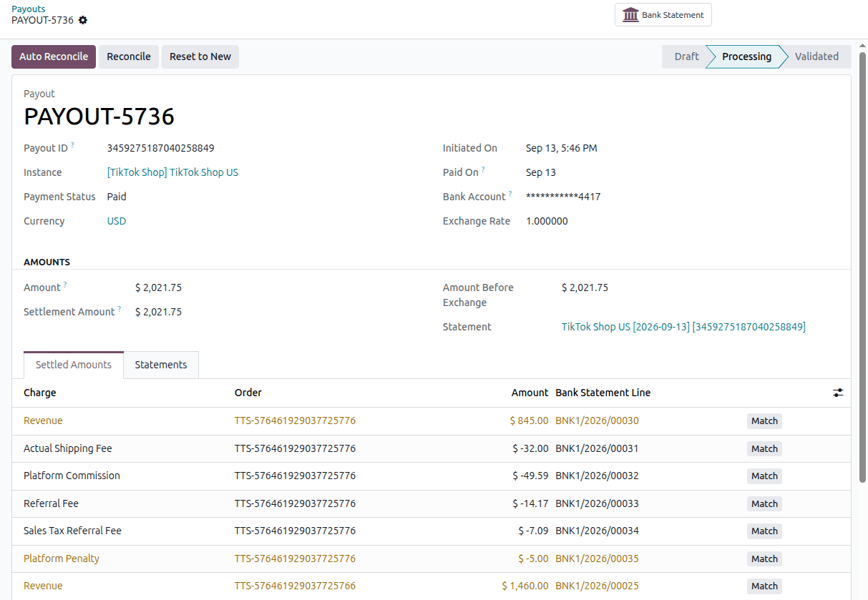
Task: Open bank line BNK1/2026/00030
Action: point(597,421)
